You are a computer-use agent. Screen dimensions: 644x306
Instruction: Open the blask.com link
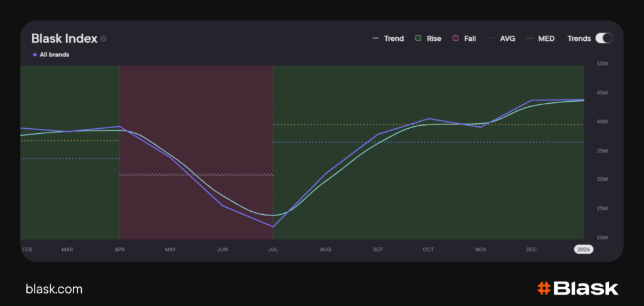pyautogui.click(x=54, y=289)
